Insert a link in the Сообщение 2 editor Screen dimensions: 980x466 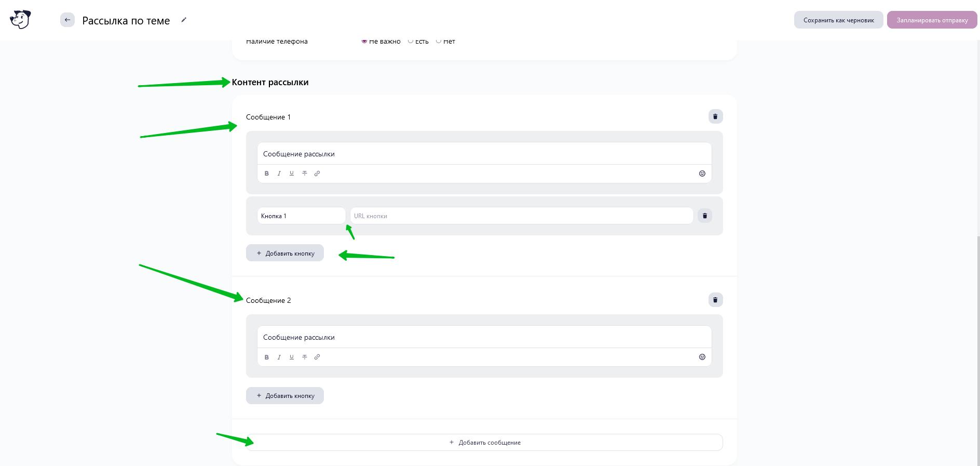(317, 357)
